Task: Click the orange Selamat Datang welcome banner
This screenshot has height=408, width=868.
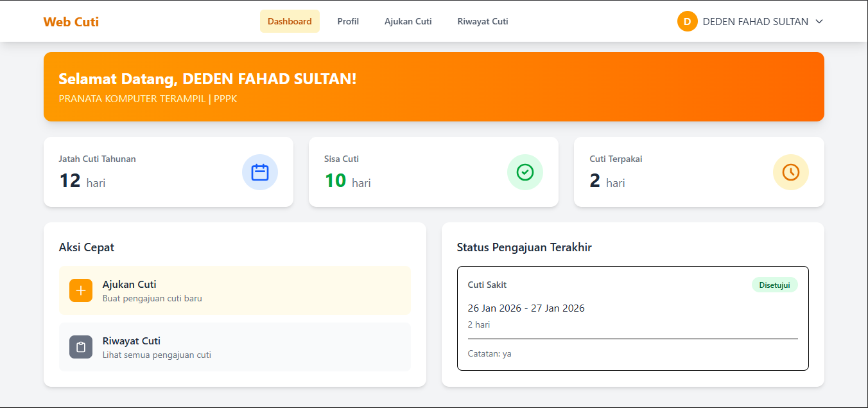Action: click(x=433, y=87)
